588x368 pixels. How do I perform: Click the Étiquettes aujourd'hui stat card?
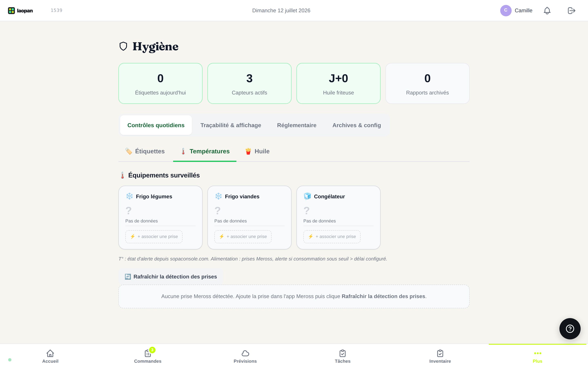[160, 83]
